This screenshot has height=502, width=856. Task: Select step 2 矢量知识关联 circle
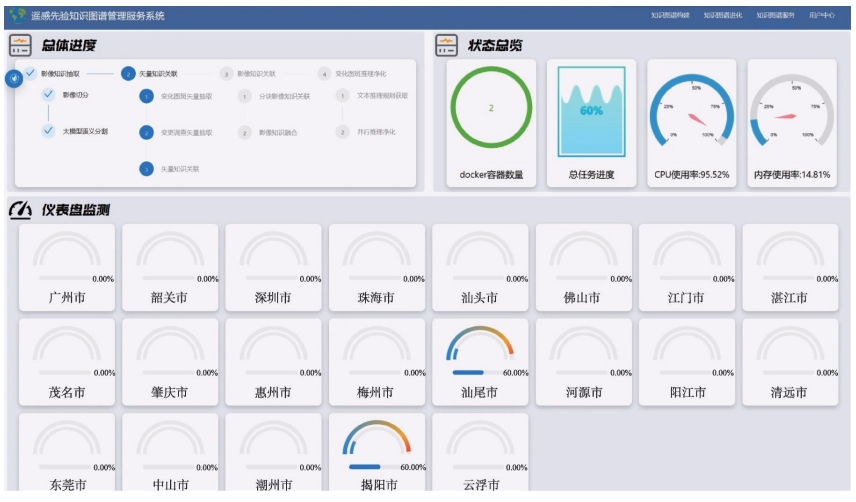point(128,73)
